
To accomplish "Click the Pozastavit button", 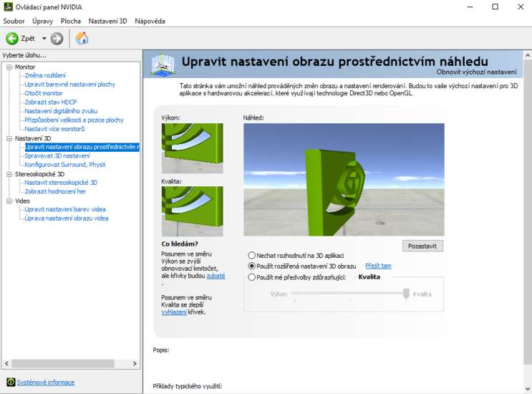I will point(422,246).
